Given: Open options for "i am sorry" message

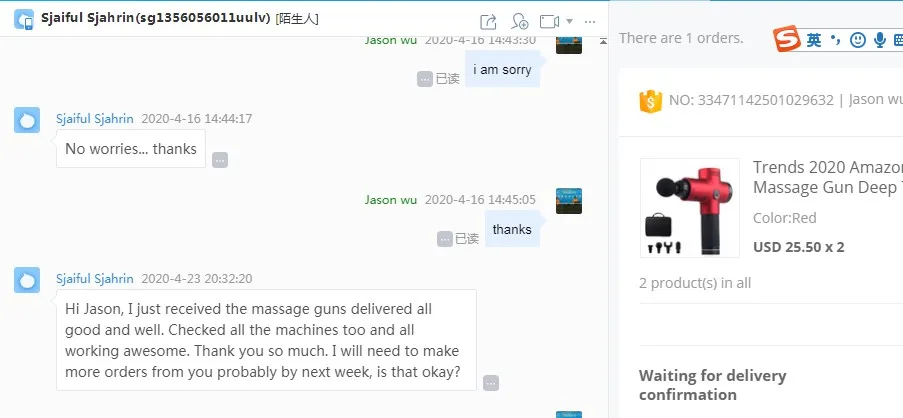Looking at the screenshot, I should (x=424, y=79).
